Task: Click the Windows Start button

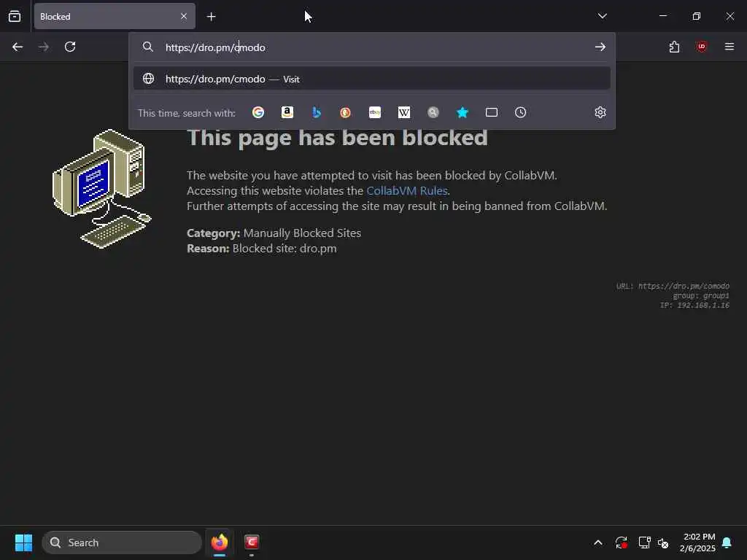Action: point(23,542)
